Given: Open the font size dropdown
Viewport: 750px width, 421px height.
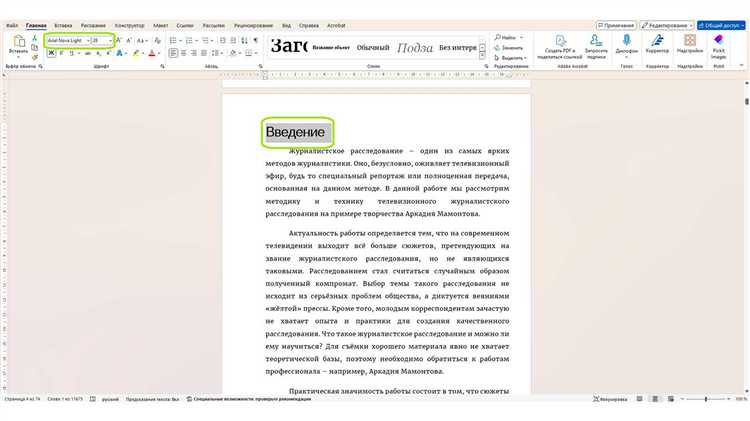Looking at the screenshot, I should point(110,41).
